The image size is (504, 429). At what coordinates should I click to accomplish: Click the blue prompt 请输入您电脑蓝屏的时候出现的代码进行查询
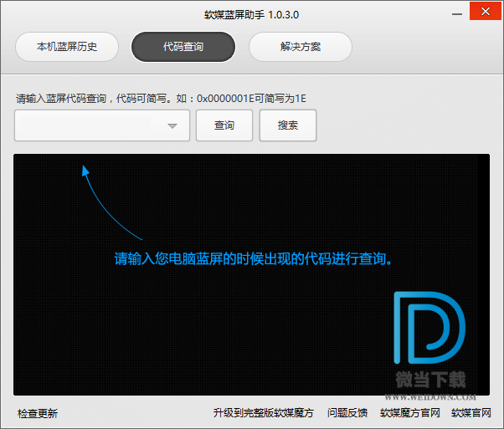coord(254,258)
